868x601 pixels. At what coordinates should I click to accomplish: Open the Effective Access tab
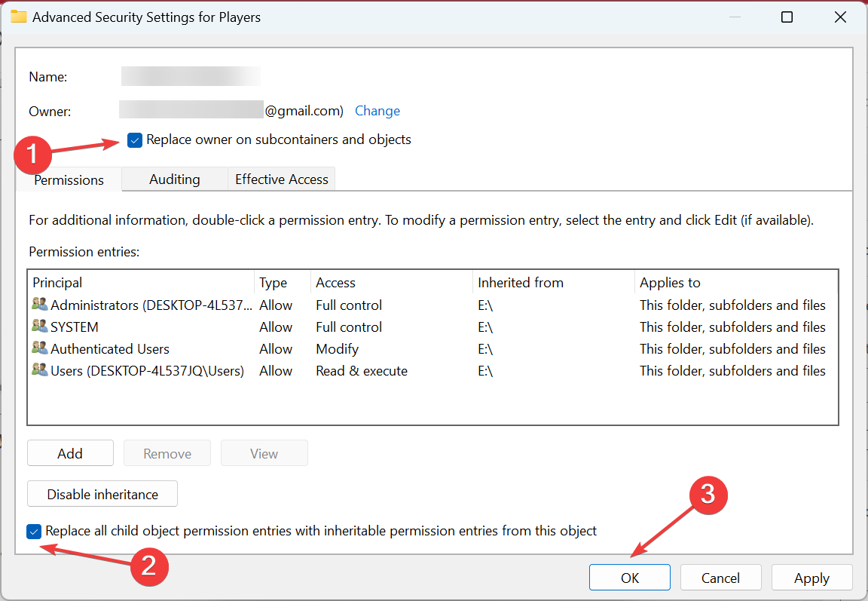coord(281,179)
